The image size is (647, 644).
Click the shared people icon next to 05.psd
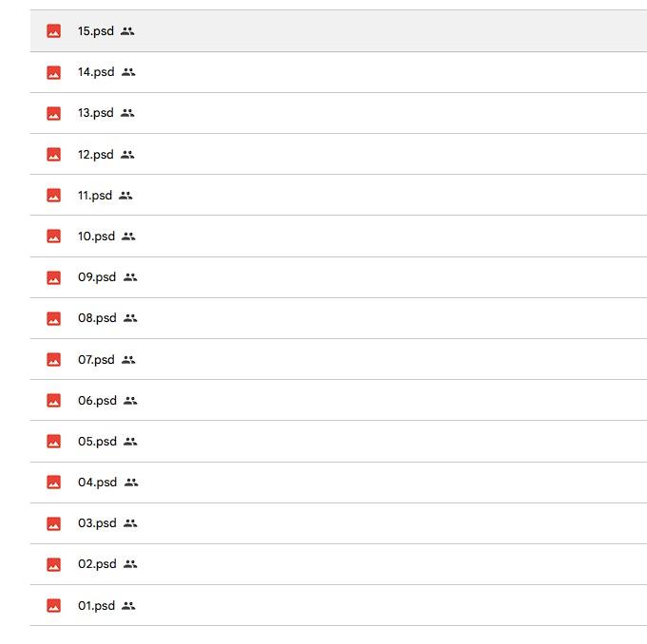[131, 442]
